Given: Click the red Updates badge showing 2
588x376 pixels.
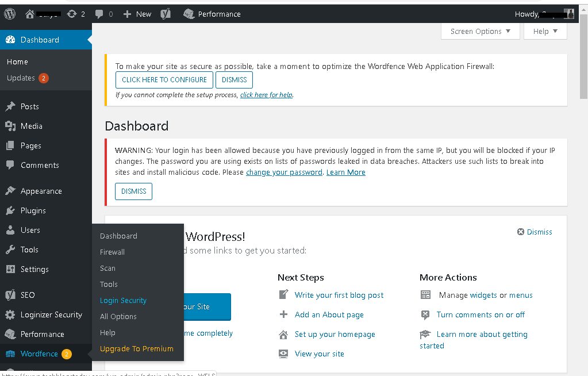Looking at the screenshot, I should pos(44,78).
